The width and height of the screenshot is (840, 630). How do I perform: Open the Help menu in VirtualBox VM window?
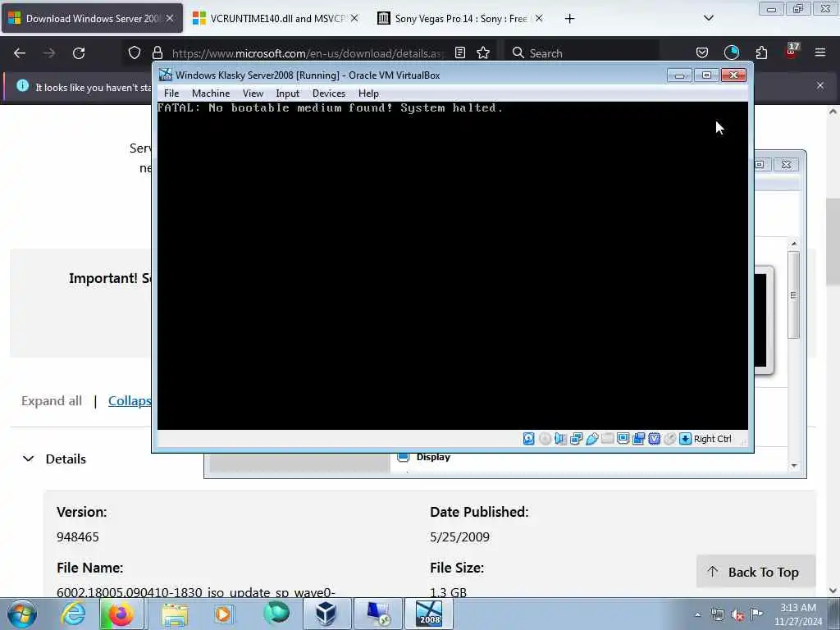coord(368,94)
